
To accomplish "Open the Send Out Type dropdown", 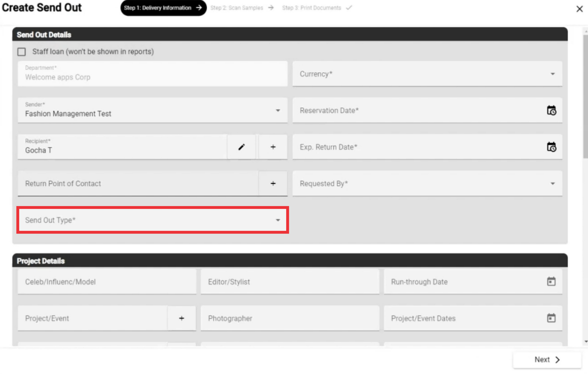I will point(153,220).
